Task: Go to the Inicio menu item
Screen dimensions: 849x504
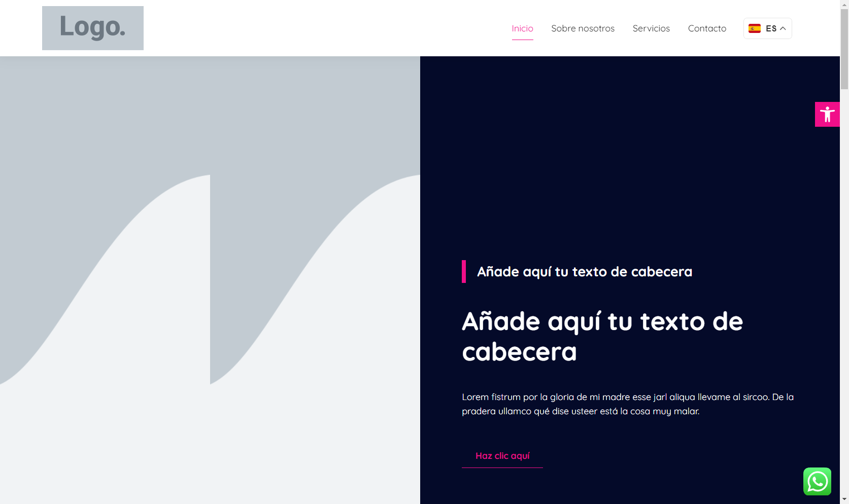Action: click(x=522, y=28)
